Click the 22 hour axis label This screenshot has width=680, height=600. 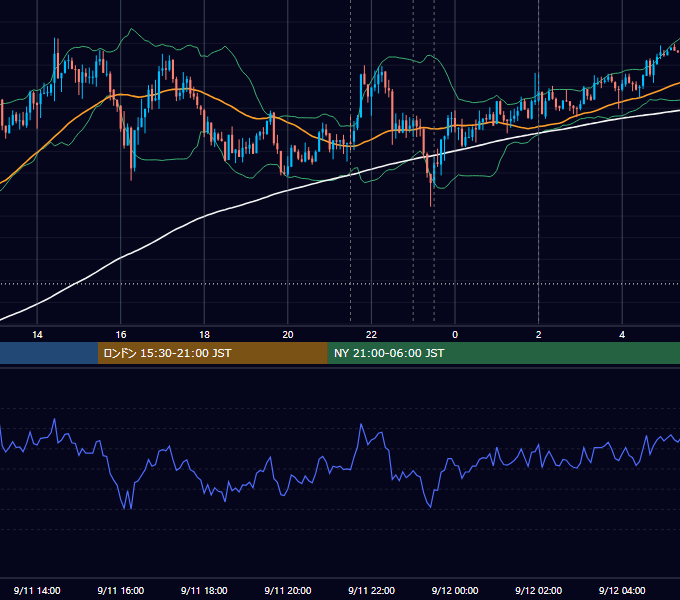(x=371, y=335)
